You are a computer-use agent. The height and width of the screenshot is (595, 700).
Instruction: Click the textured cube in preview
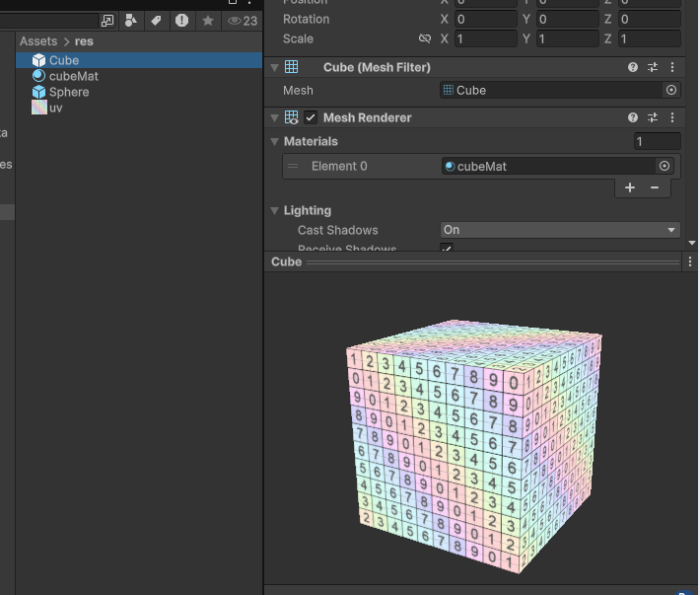tap(474, 446)
